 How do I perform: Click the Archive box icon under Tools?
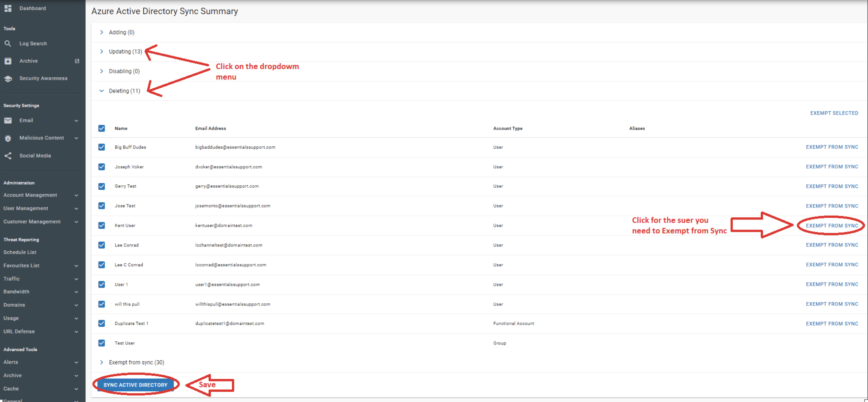click(8, 61)
